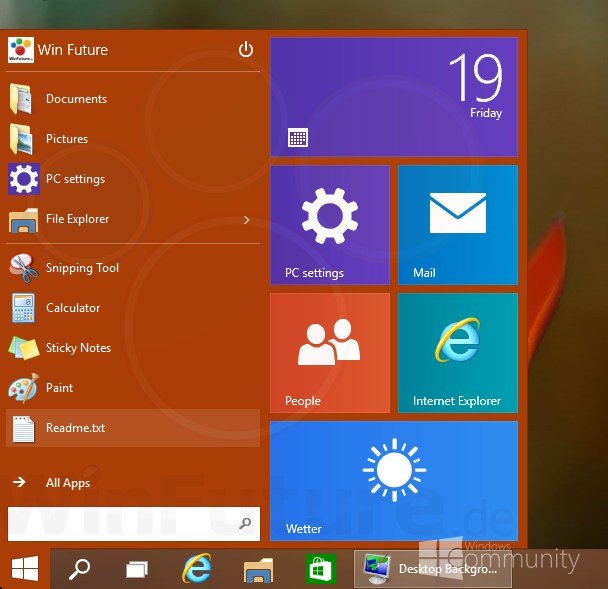
Task: Open the Wetter weather tile
Action: pos(394,481)
